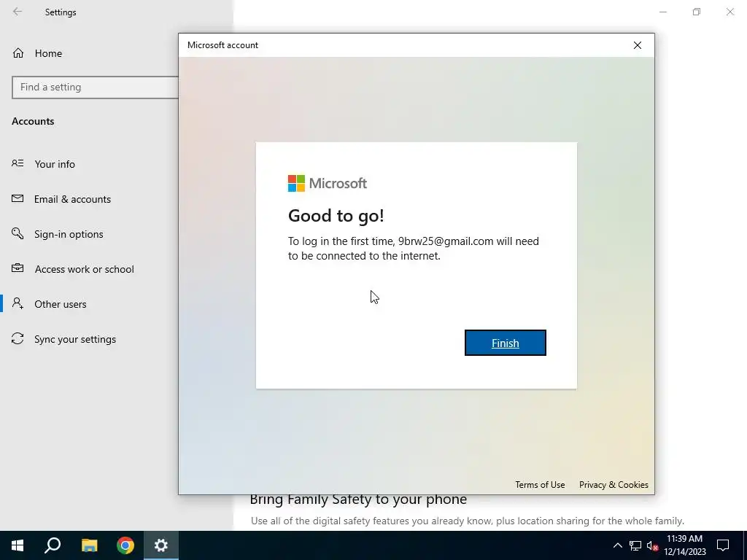Image resolution: width=747 pixels, height=560 pixels.
Task: Minimize the Settings window
Action: (663, 12)
